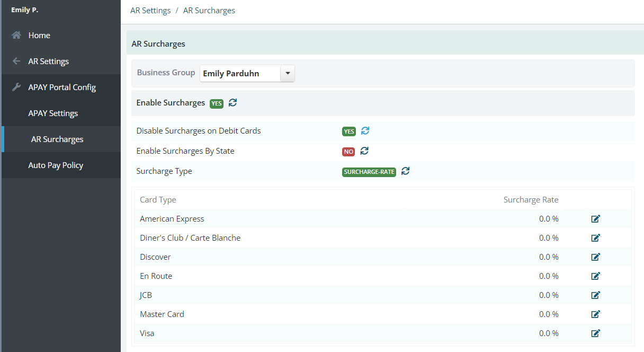Click the Emily P. user name

(x=24, y=10)
